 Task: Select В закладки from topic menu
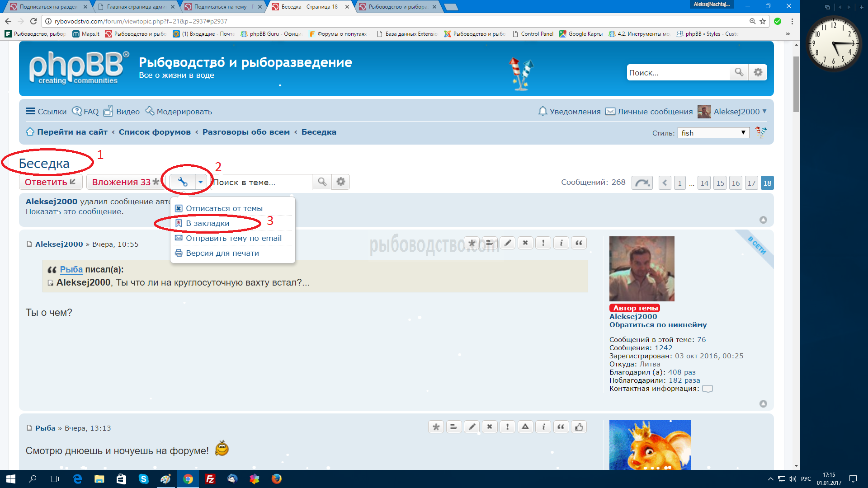coord(208,223)
